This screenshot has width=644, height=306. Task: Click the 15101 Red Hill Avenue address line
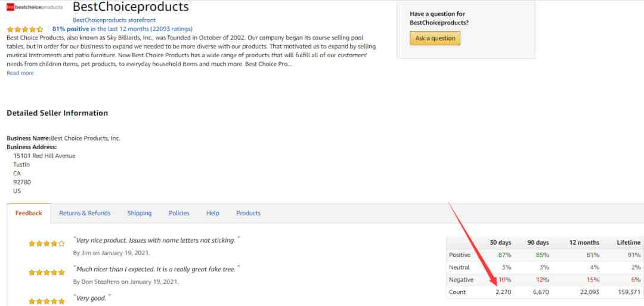44,156
